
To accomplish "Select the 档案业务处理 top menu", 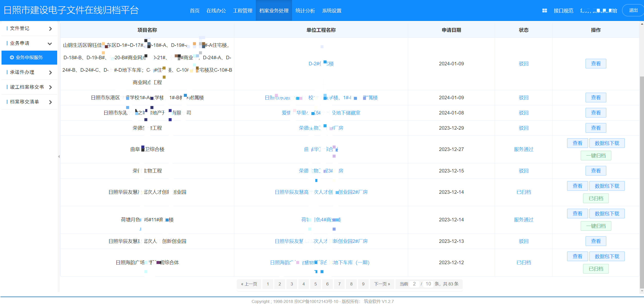I will coord(274,11).
